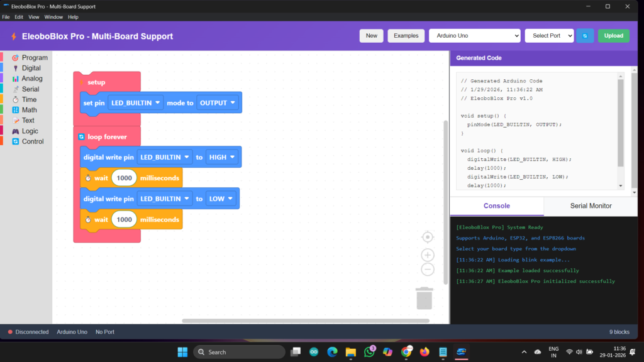644x362 pixels.
Task: Open the Logic category gamepad icon
Action: point(15,131)
